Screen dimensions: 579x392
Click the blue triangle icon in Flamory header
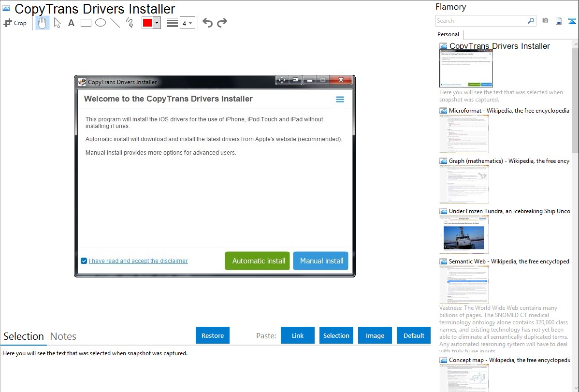(x=572, y=21)
